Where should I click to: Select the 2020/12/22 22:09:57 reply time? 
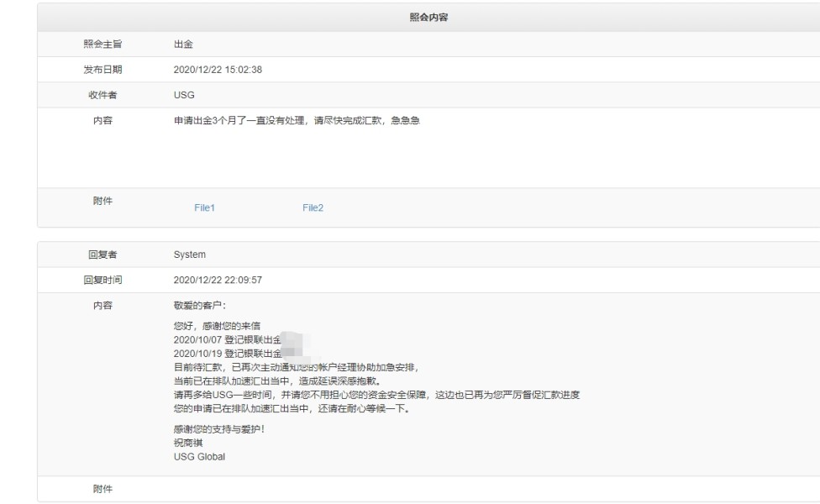click(x=218, y=280)
